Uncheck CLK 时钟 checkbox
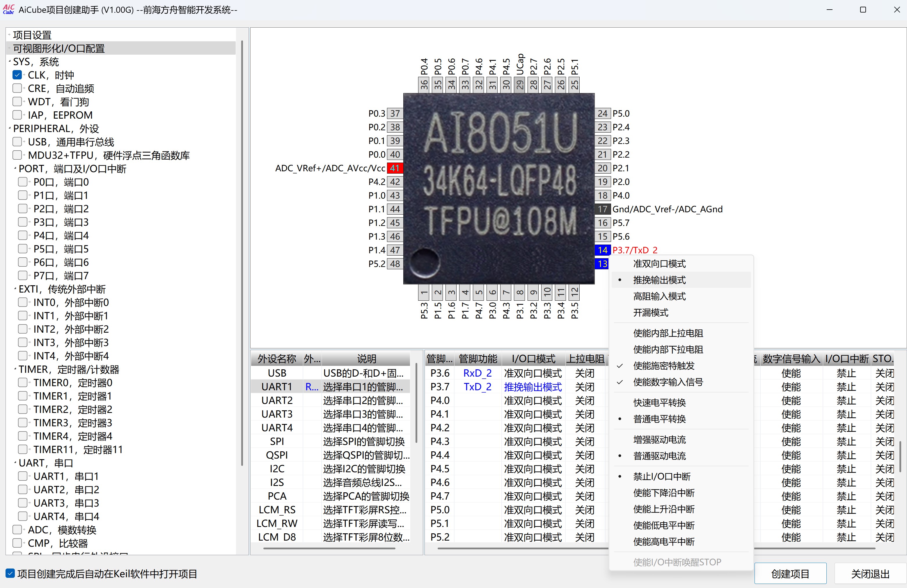This screenshot has width=907, height=588. click(x=17, y=75)
